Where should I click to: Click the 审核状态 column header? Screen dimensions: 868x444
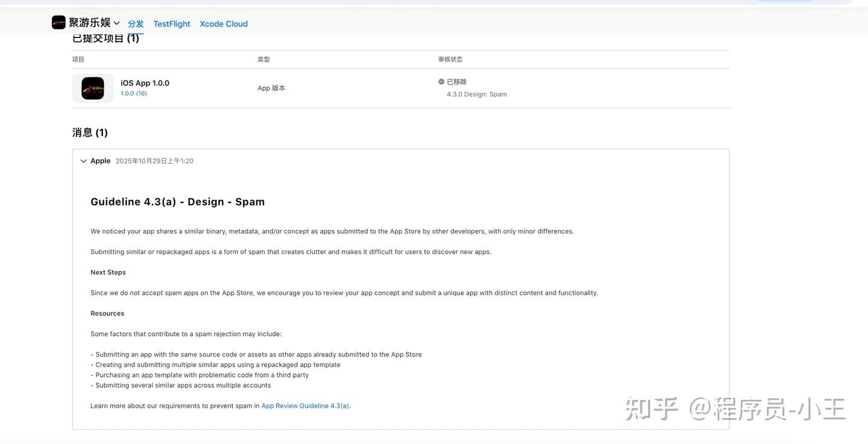coord(450,59)
